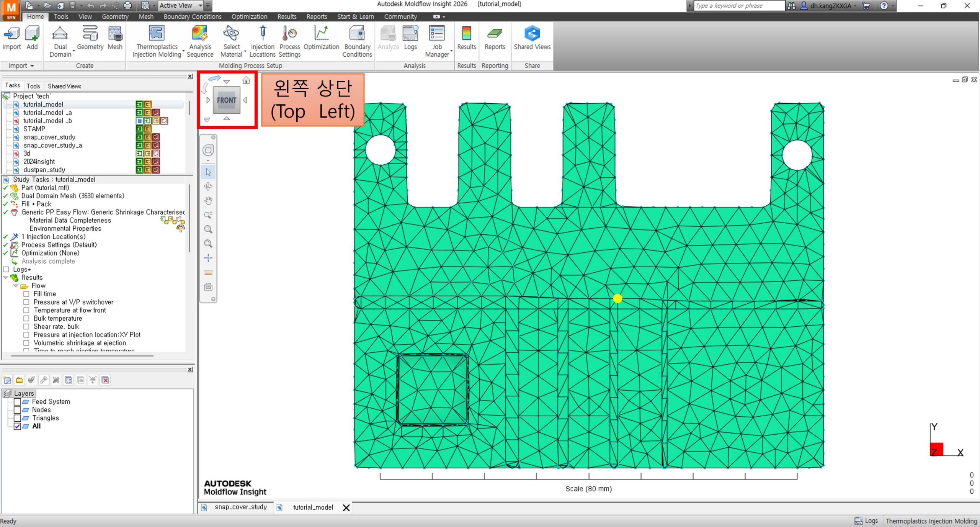
Task: Activate the Orbit tool in navigation bar
Action: coord(208,187)
